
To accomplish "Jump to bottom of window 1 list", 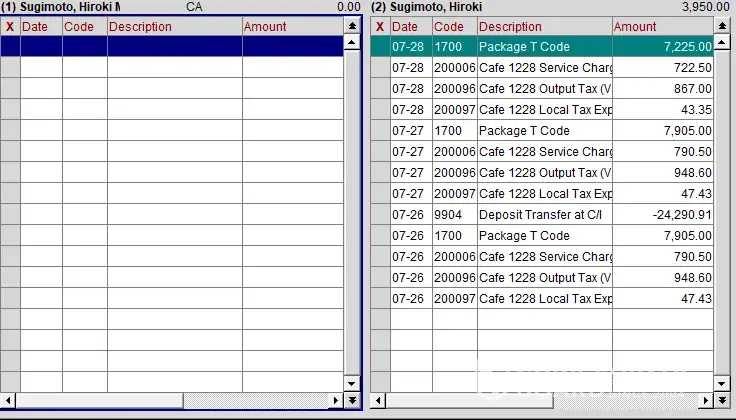I will pos(352,400).
